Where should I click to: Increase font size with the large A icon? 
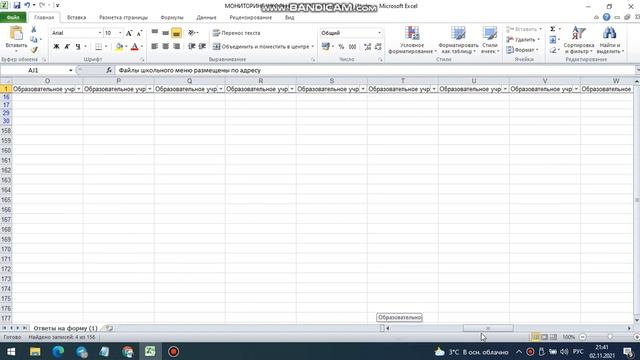129,33
